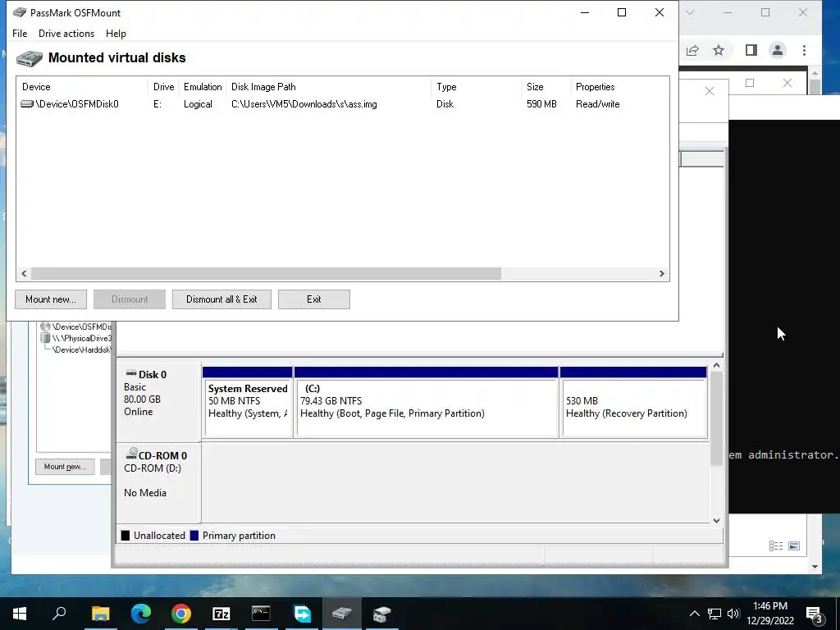
Task: Click the Drive column header
Action: 163,87
